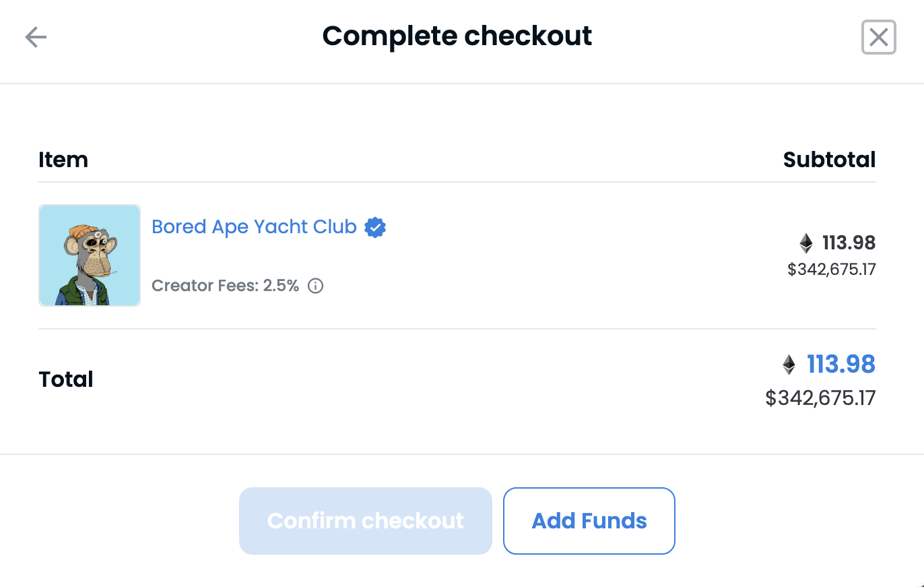Screen dimensions: 924x587
Task: Click the blue verified badge icon
Action: 375,228
